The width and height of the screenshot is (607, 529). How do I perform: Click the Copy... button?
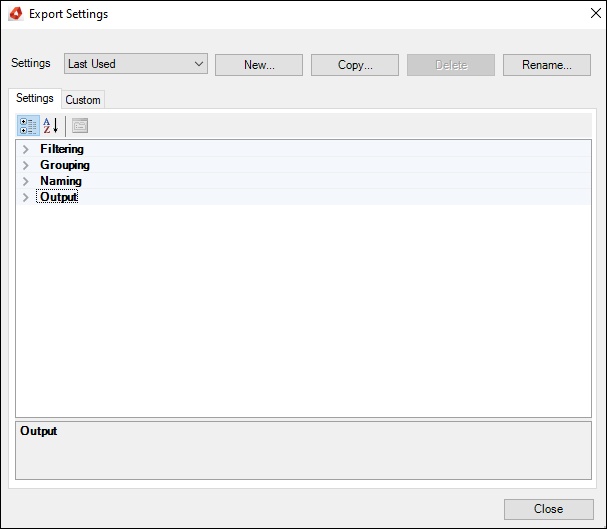tap(355, 65)
